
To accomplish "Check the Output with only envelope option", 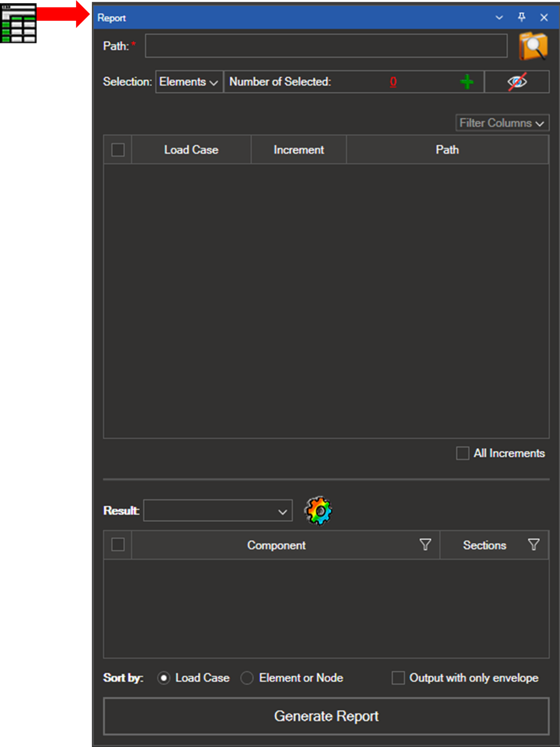I will coord(398,678).
